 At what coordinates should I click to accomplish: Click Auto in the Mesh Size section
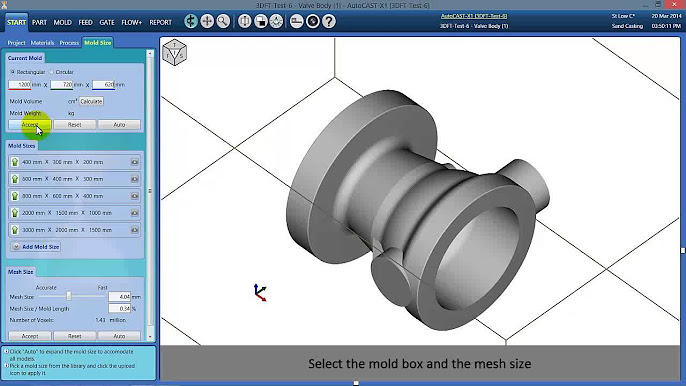[119, 336]
